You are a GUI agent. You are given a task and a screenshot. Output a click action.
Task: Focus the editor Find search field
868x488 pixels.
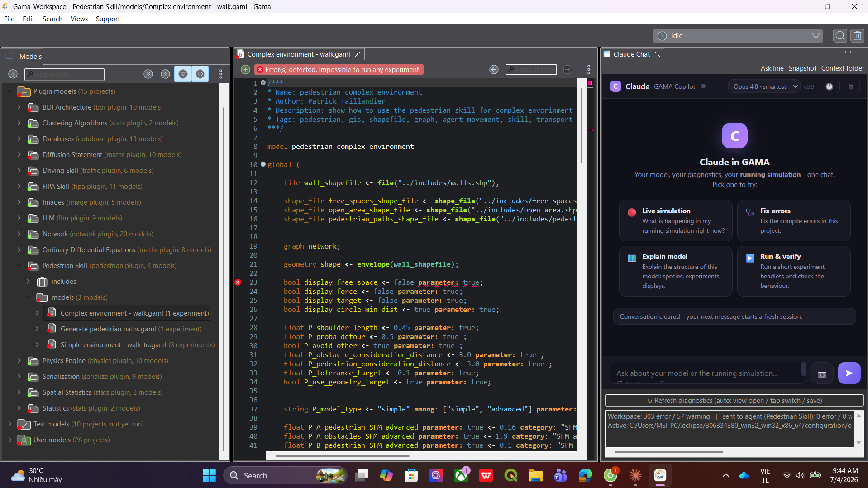[530, 69]
